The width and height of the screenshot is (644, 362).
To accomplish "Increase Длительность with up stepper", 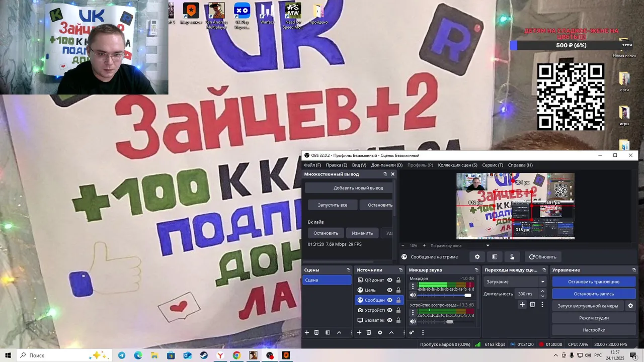I will click(x=542, y=292).
